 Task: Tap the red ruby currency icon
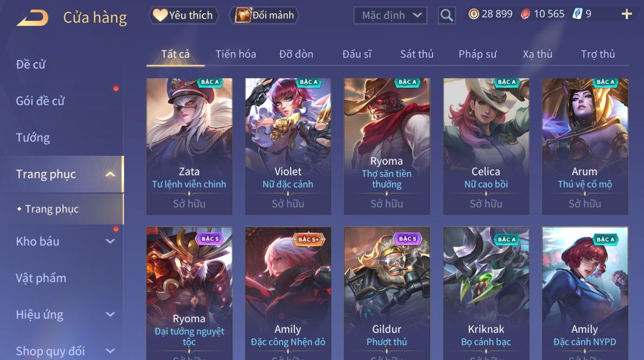(x=525, y=14)
